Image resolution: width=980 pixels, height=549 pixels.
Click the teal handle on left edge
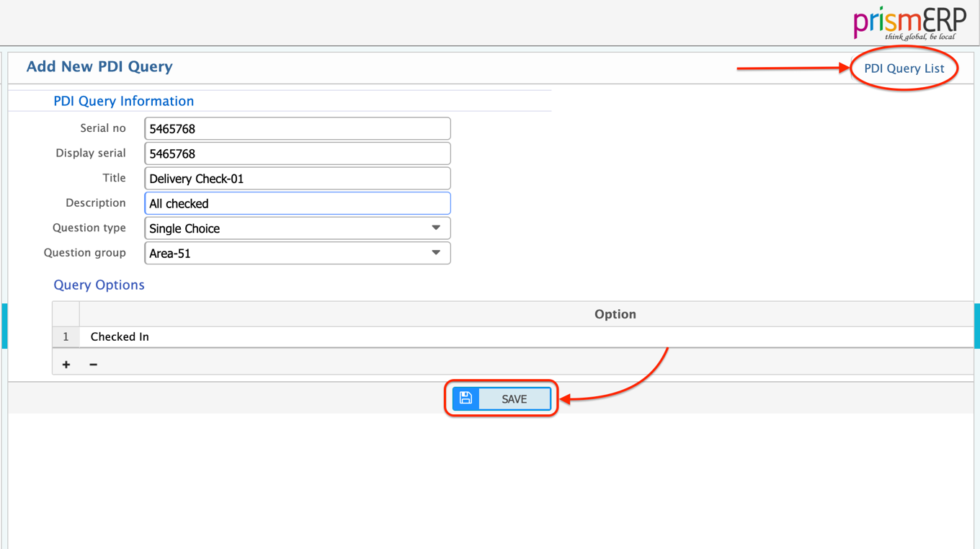pos(4,326)
